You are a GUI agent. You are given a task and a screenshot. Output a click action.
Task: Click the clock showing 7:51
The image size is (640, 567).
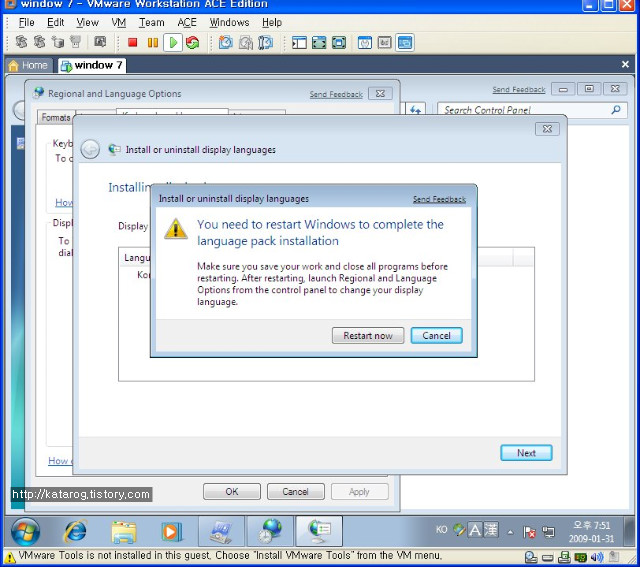tap(591, 532)
